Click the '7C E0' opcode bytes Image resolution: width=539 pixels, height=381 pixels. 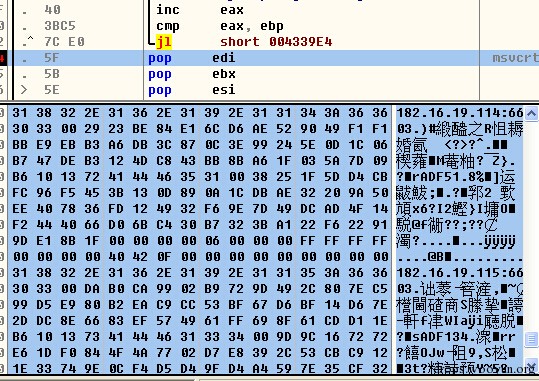(x=64, y=42)
